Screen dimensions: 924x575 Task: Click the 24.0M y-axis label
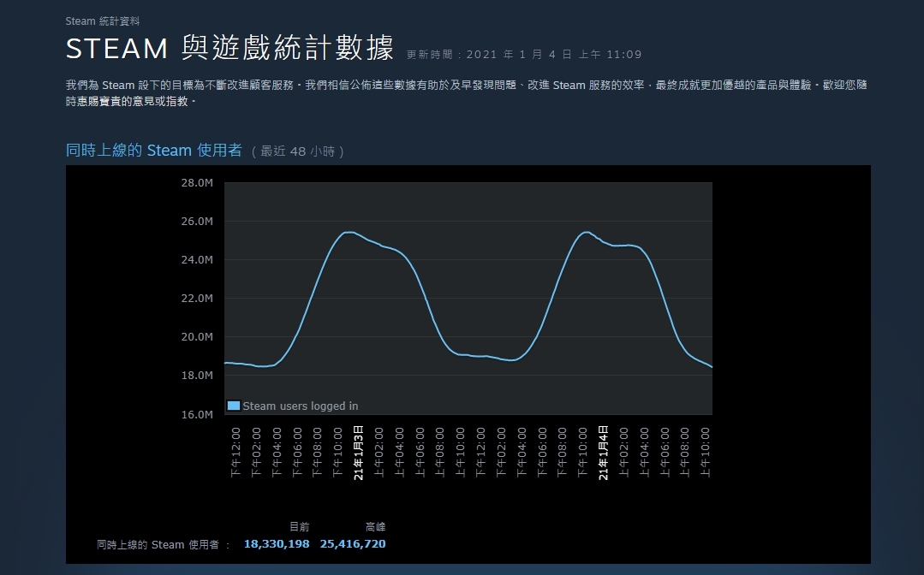click(196, 260)
